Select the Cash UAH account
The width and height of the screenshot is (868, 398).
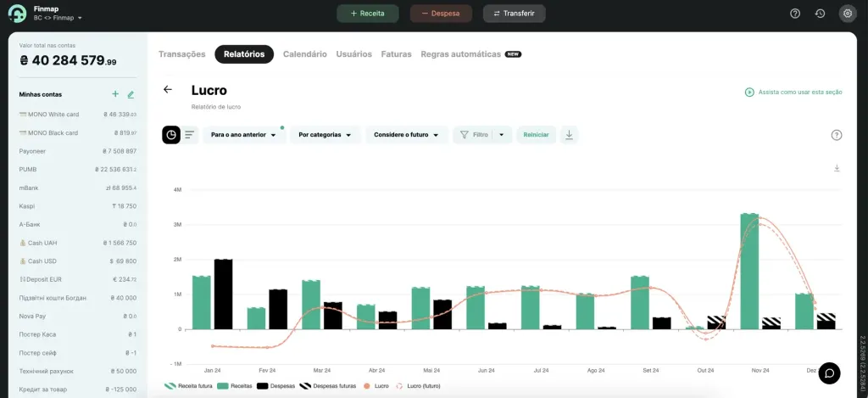[x=77, y=243]
